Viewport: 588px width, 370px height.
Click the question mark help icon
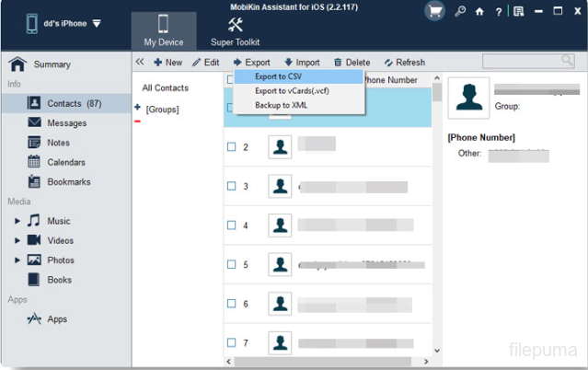(499, 12)
